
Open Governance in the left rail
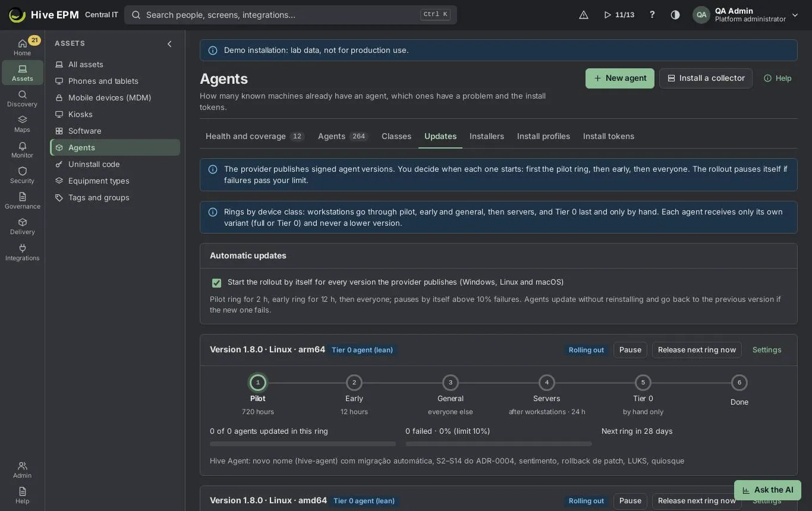coord(22,201)
